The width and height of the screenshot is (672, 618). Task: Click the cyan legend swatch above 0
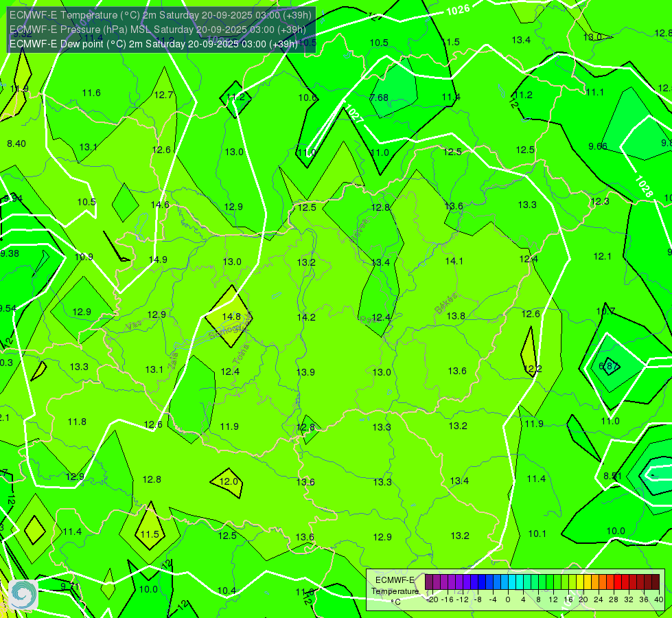512,582
